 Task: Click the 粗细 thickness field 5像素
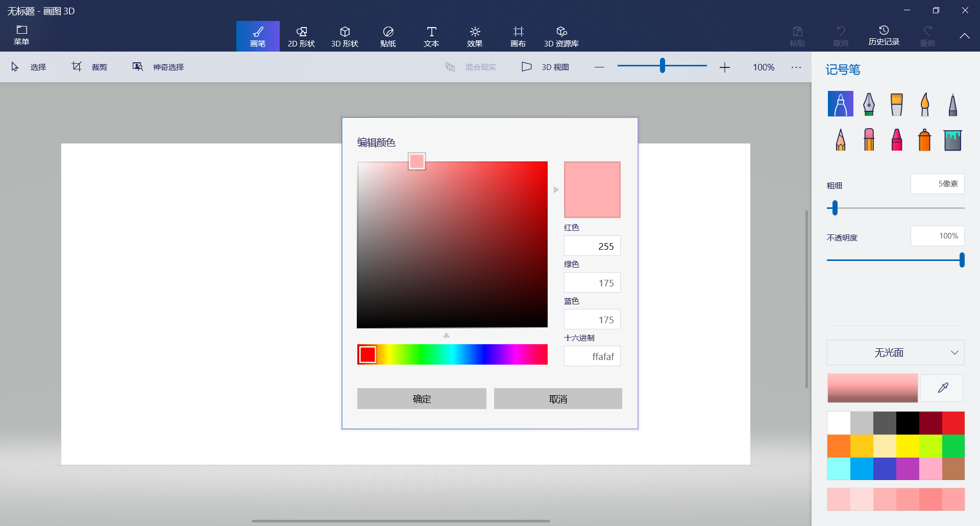937,184
